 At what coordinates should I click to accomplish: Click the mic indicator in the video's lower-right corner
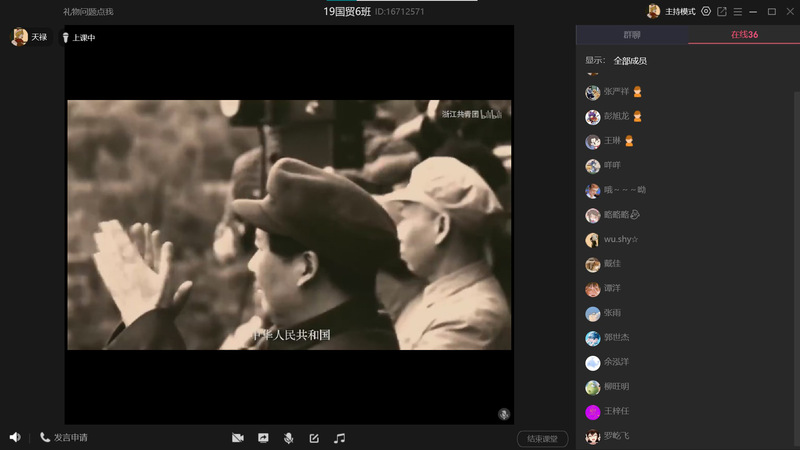pyautogui.click(x=504, y=414)
